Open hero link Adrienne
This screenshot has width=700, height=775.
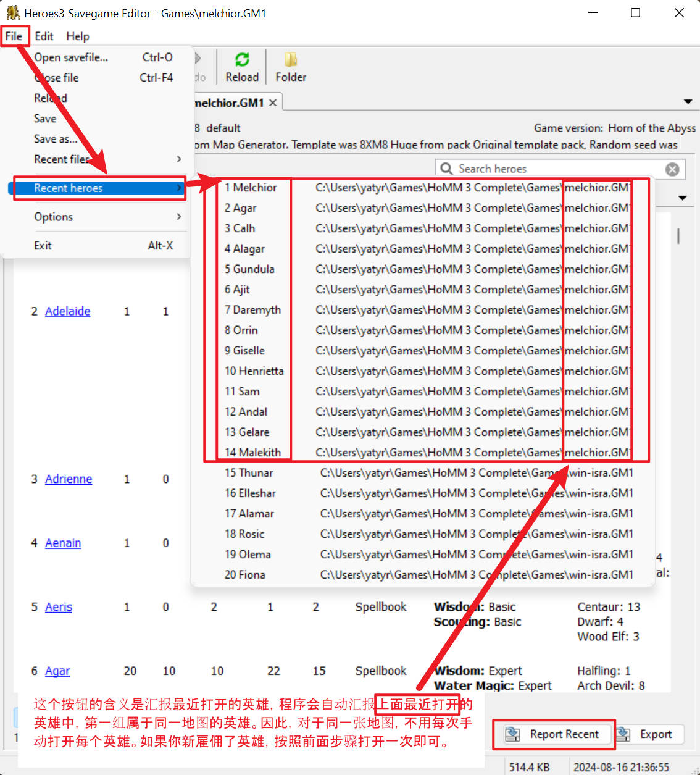[69, 479]
